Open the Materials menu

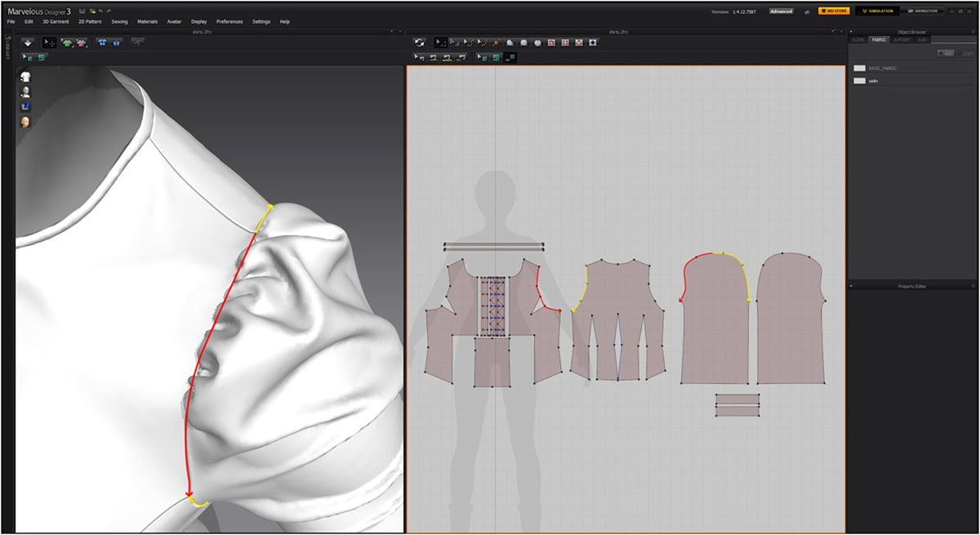coord(147,22)
